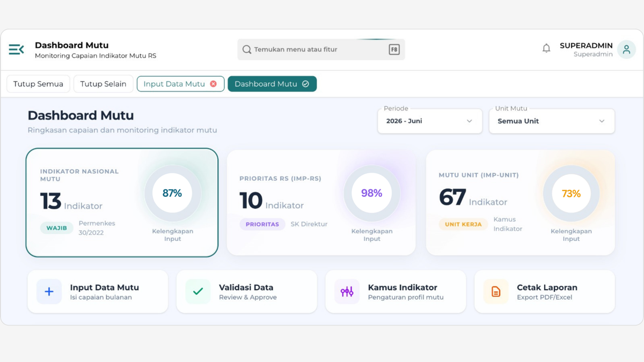The image size is (644, 362).
Task: Open the Kamus Indikator shortcut card
Action: point(396,292)
